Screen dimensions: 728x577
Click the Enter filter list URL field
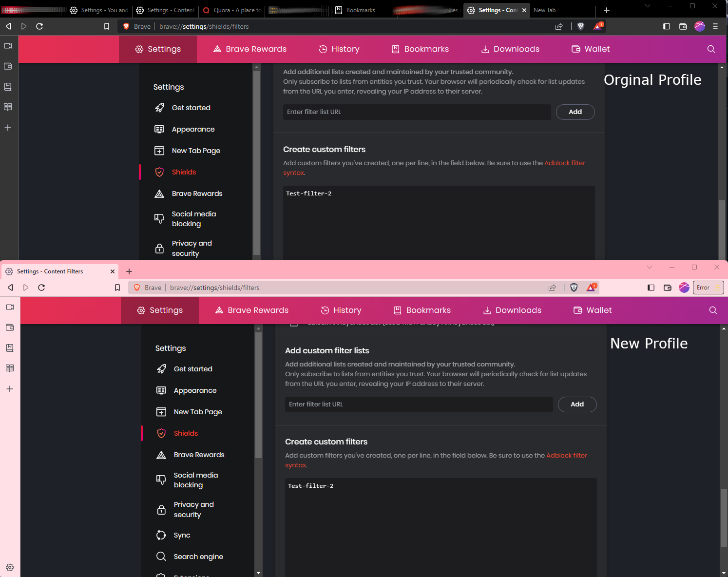pos(417,112)
